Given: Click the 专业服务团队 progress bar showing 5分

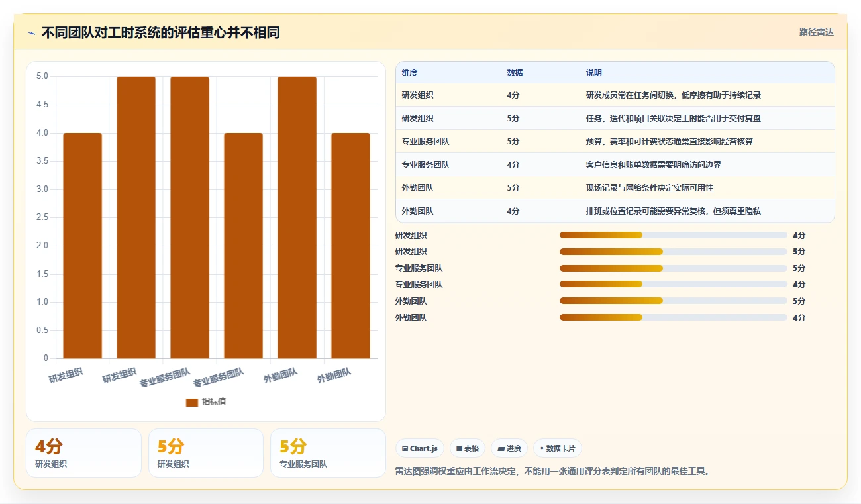Looking at the screenshot, I should coord(674,268).
